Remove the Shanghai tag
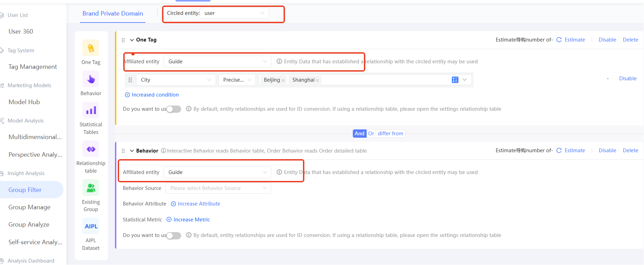The height and width of the screenshot is (265, 644). [317, 80]
